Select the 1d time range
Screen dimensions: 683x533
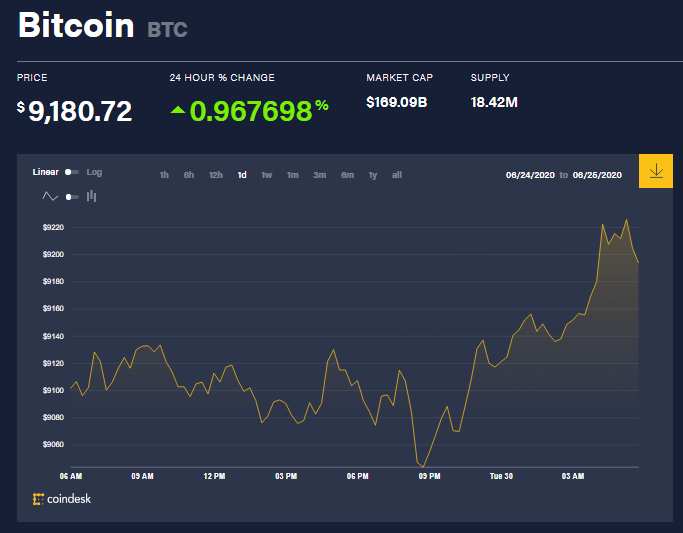click(x=242, y=175)
